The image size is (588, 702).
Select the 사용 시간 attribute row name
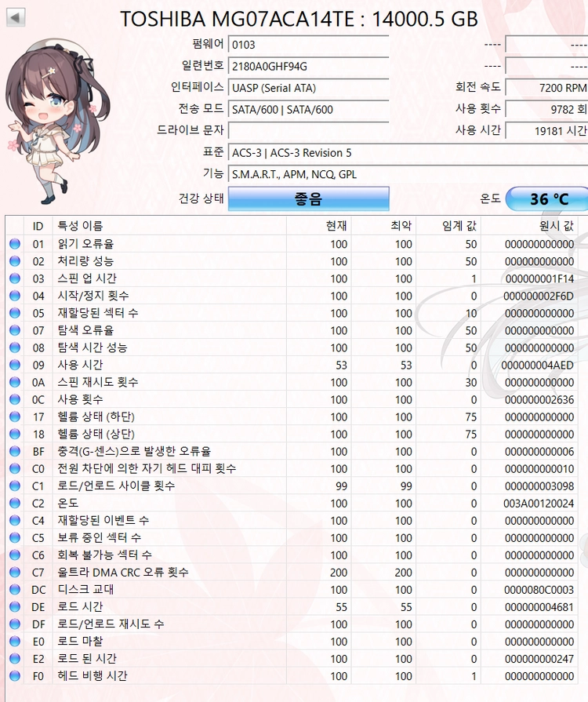pos(80,365)
